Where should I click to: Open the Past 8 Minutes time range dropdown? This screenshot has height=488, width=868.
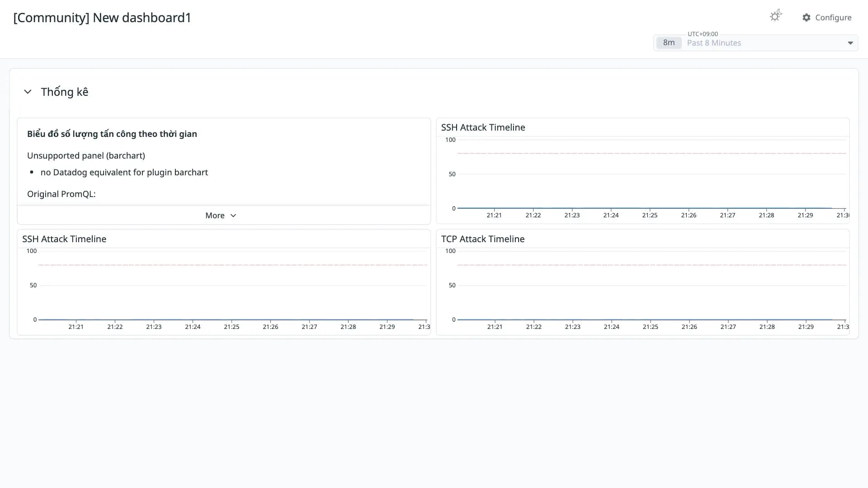click(x=755, y=43)
